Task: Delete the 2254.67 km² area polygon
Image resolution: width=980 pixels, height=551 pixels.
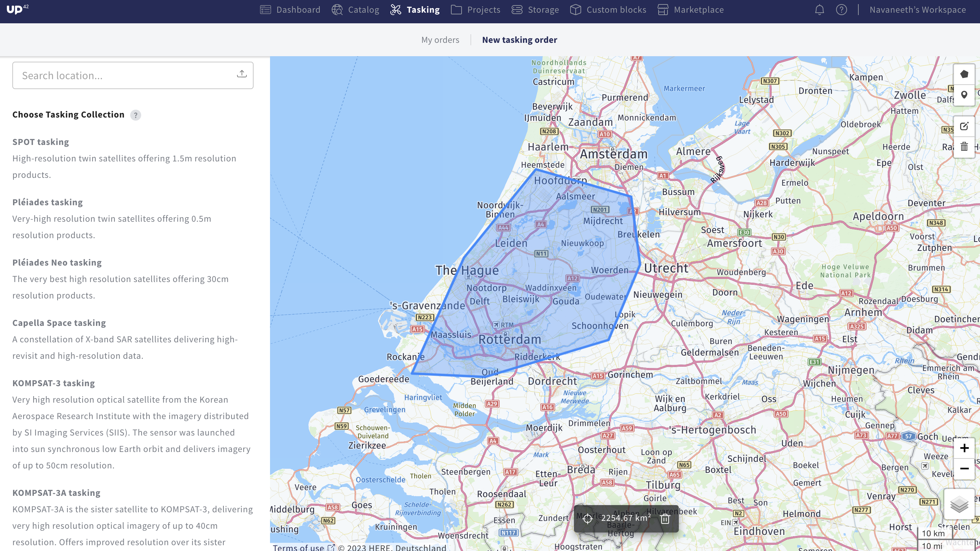Action: [x=665, y=518]
